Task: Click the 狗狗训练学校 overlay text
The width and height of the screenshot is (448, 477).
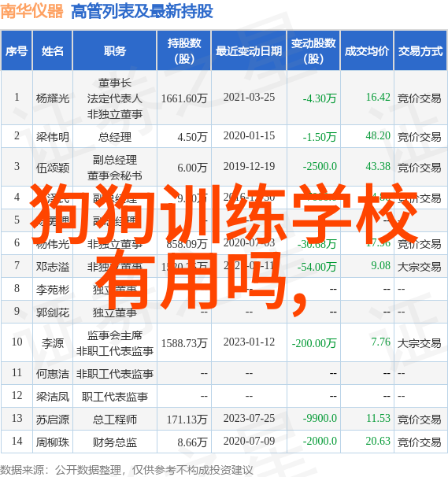Action: coord(224,213)
